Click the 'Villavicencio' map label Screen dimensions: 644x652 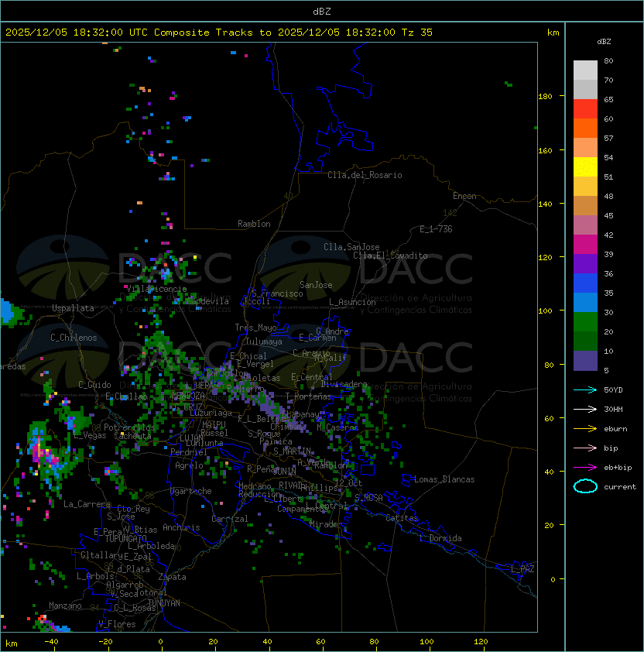tap(156, 289)
